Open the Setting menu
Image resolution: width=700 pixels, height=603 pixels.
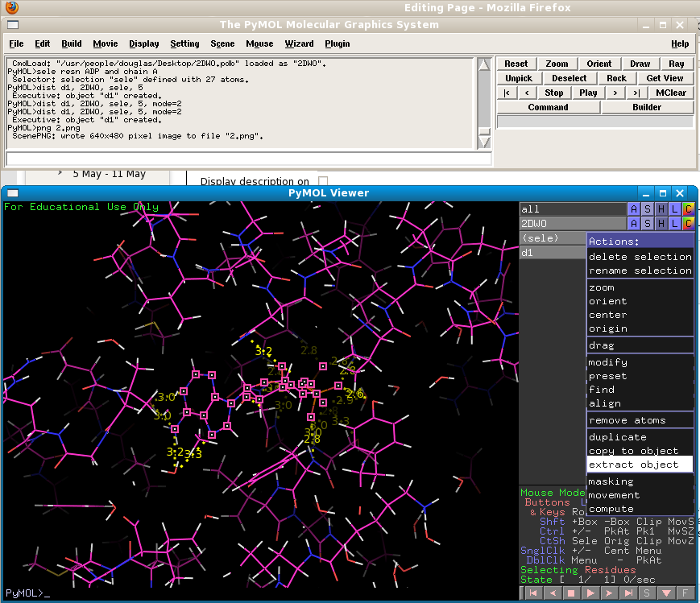coord(184,43)
